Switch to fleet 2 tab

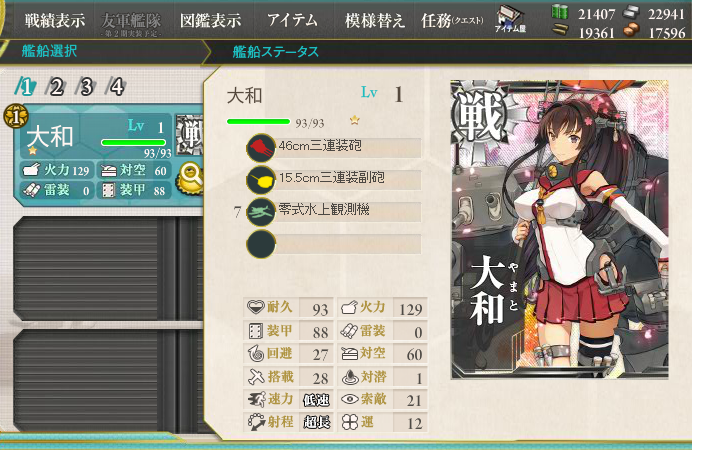[x=55, y=86]
